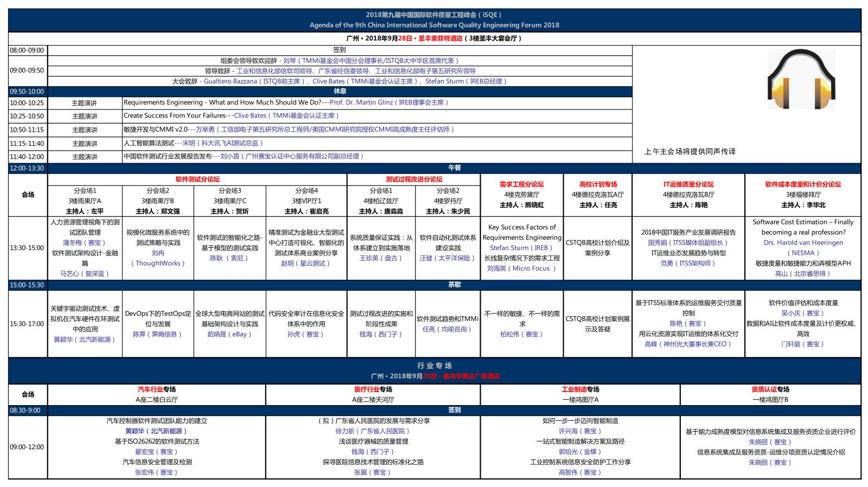The height and width of the screenshot is (487, 868).
Task: Click the 12:00-13:30 lunch time cell
Action: click(x=28, y=168)
